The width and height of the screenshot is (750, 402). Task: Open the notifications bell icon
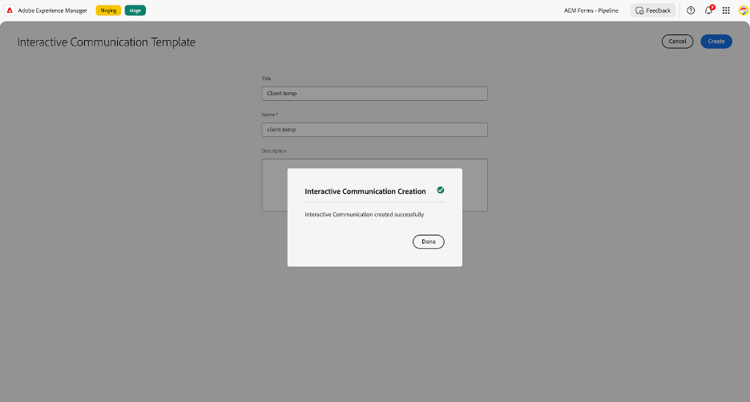point(708,11)
